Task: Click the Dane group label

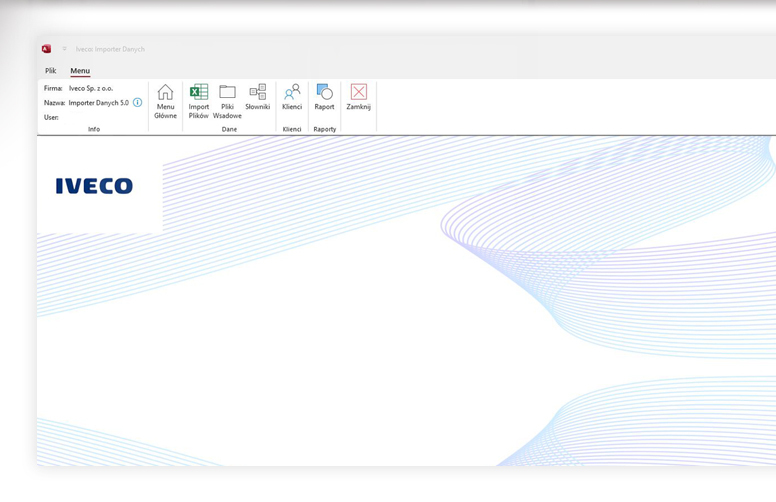Action: coord(229,129)
